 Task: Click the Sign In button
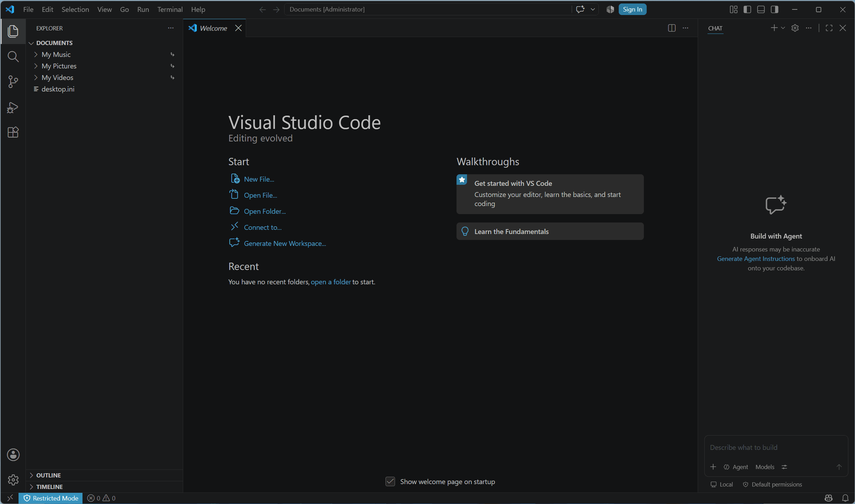(632, 9)
